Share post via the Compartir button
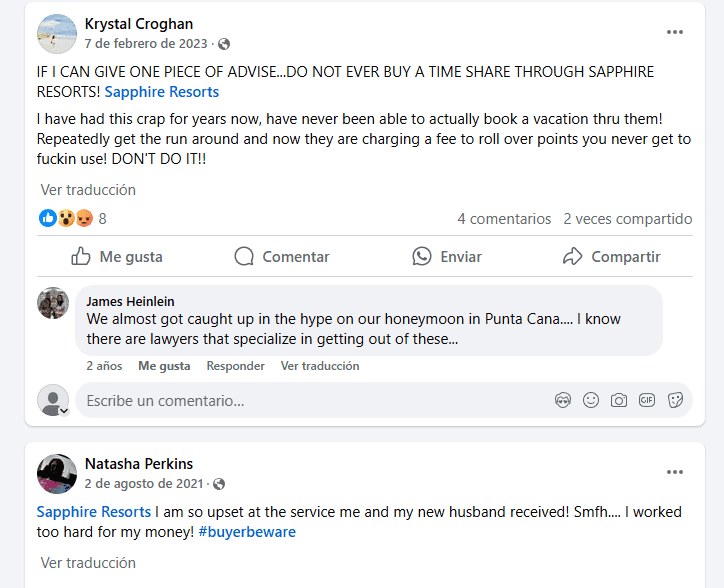The width and height of the screenshot is (724, 588). [611, 257]
